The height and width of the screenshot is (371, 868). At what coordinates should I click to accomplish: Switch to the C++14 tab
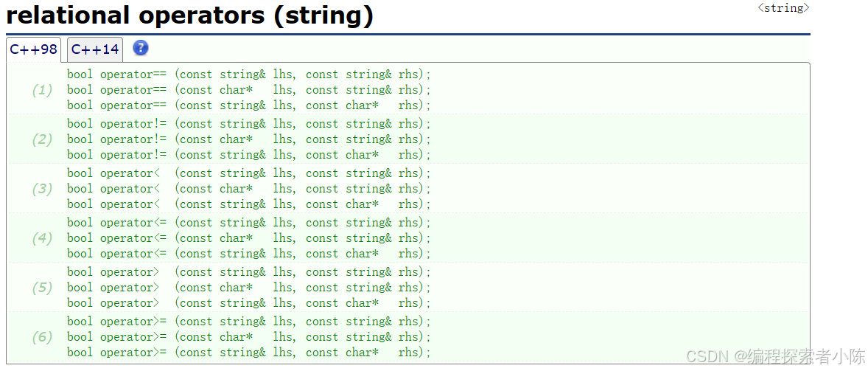coord(95,50)
